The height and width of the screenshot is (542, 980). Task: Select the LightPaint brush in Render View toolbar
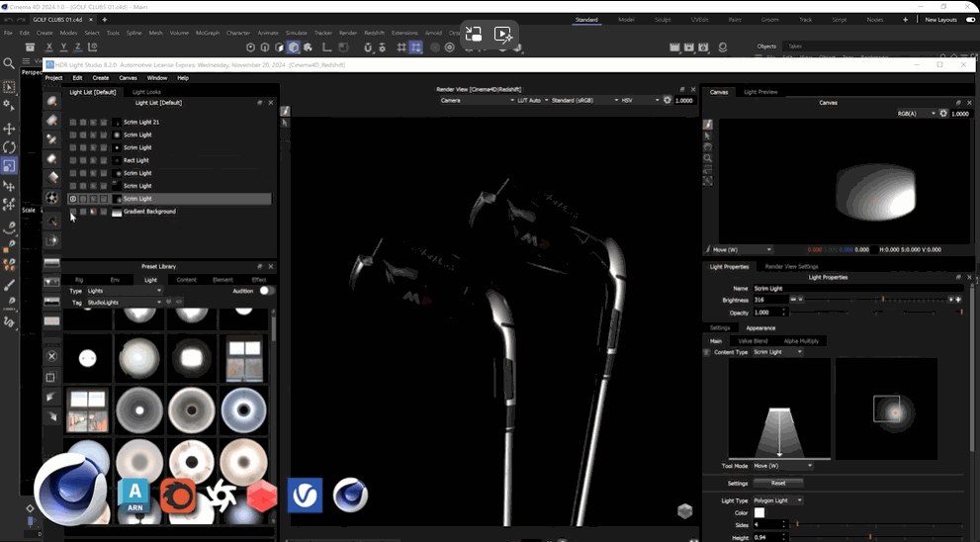[285, 112]
